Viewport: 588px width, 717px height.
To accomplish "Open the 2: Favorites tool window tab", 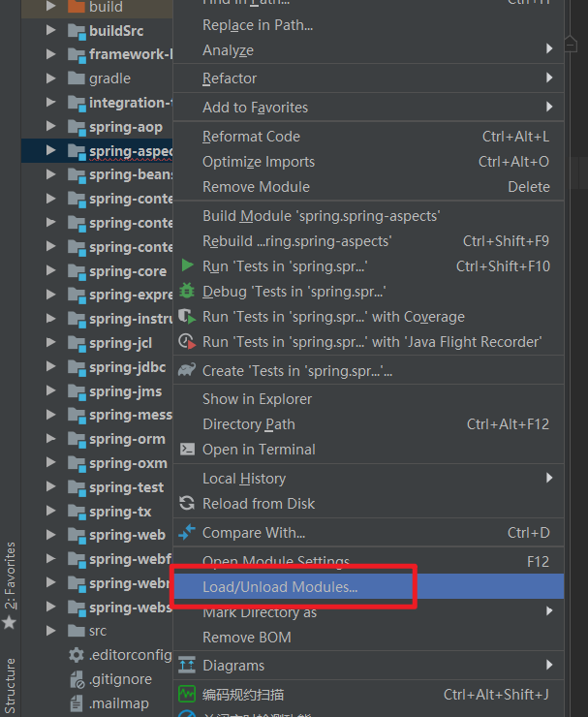I will (10, 576).
